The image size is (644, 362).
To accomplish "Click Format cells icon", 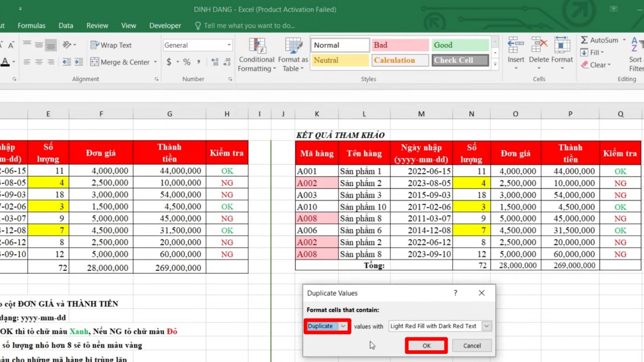I will [562, 45].
